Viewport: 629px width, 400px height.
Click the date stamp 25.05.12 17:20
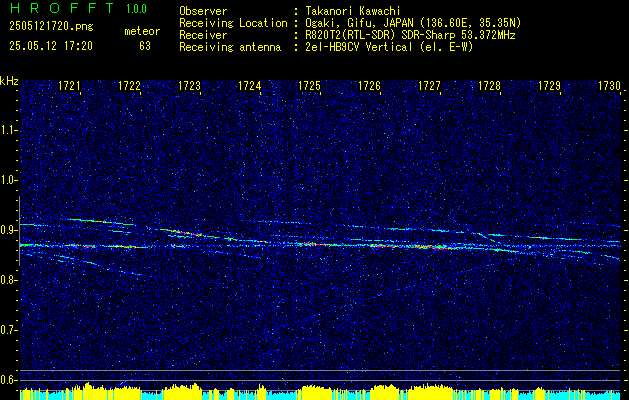tap(51, 46)
